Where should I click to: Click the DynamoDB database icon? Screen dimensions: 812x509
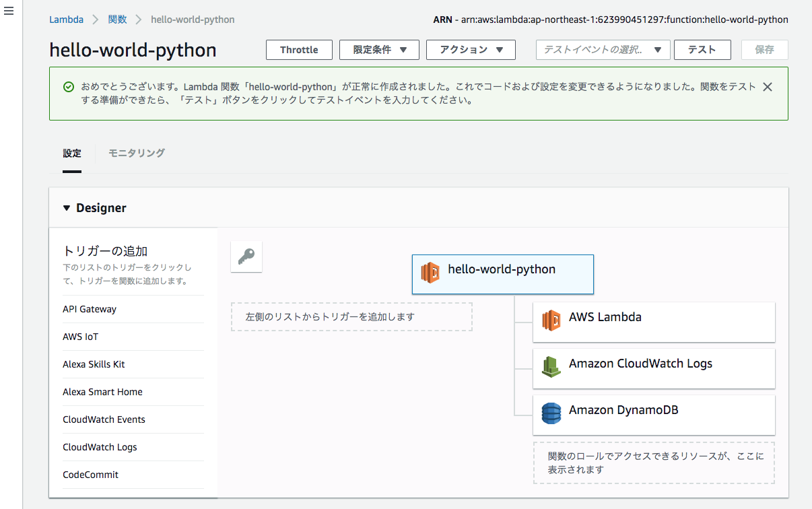551,413
